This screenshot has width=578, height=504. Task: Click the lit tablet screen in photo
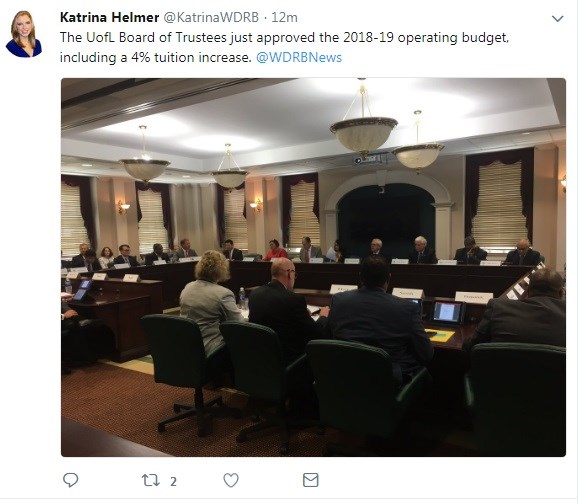click(x=447, y=312)
